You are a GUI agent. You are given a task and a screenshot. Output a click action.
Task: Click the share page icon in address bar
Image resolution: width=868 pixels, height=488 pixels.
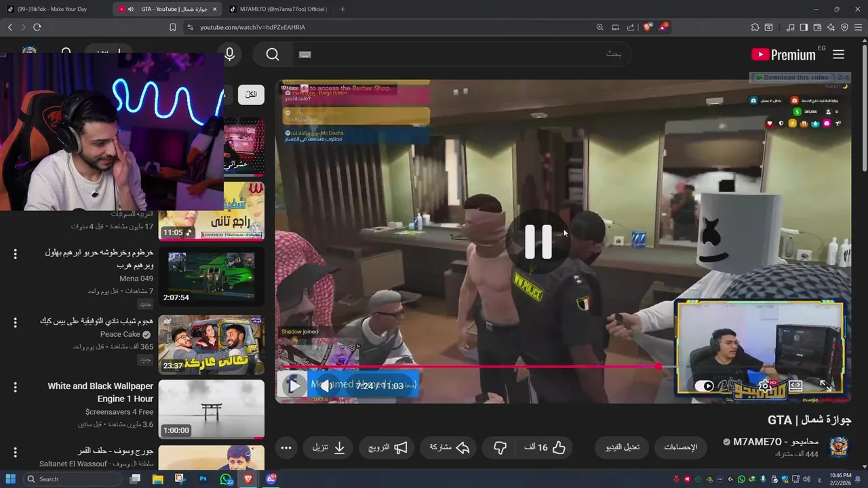tap(631, 27)
